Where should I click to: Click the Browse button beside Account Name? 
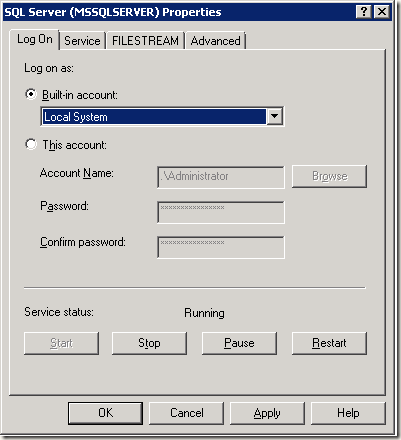pyautogui.click(x=329, y=176)
